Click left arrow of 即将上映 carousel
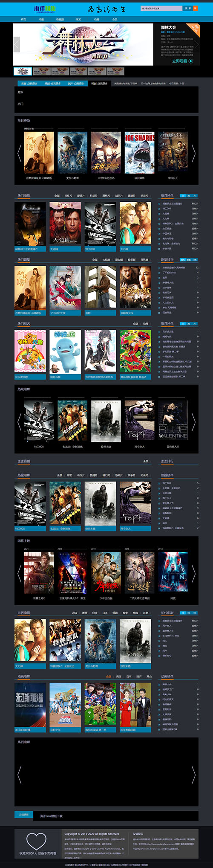Screen dimensions: 213x868 point(19,573)
